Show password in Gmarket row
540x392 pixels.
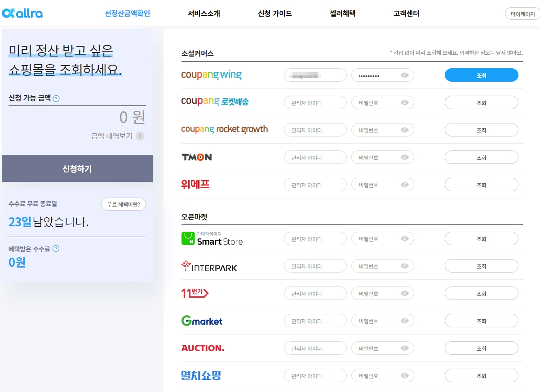tap(405, 321)
